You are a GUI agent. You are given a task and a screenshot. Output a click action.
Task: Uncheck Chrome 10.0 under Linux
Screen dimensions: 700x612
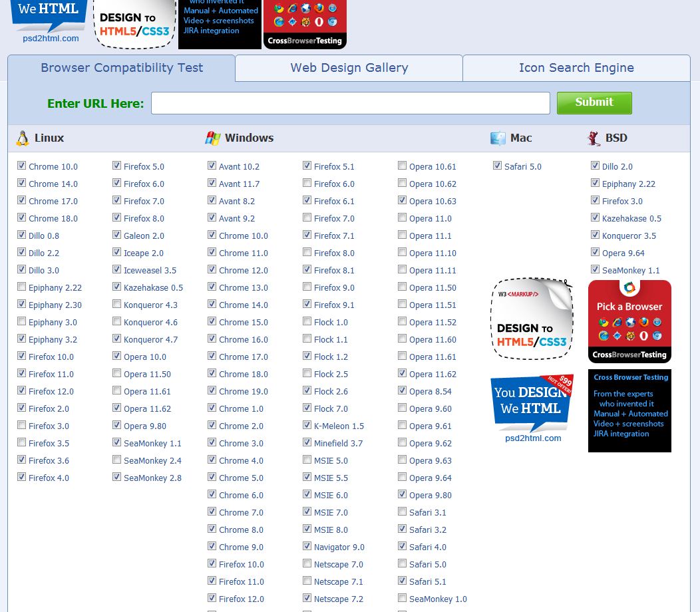[22, 165]
